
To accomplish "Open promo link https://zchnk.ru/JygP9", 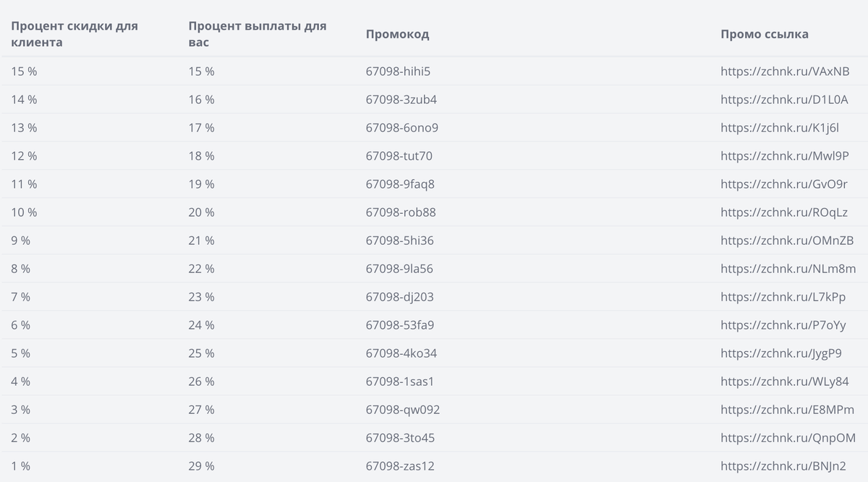I will coord(781,353).
